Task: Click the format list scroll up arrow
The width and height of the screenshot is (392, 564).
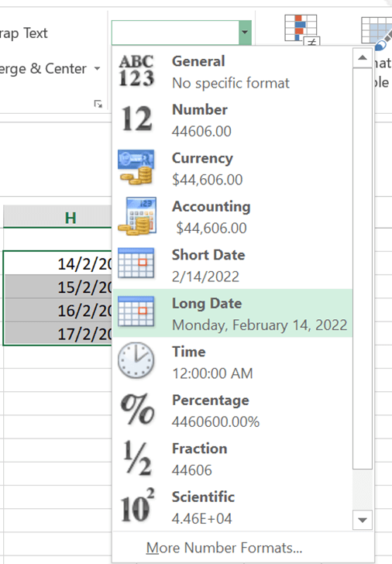Action: pyautogui.click(x=363, y=57)
